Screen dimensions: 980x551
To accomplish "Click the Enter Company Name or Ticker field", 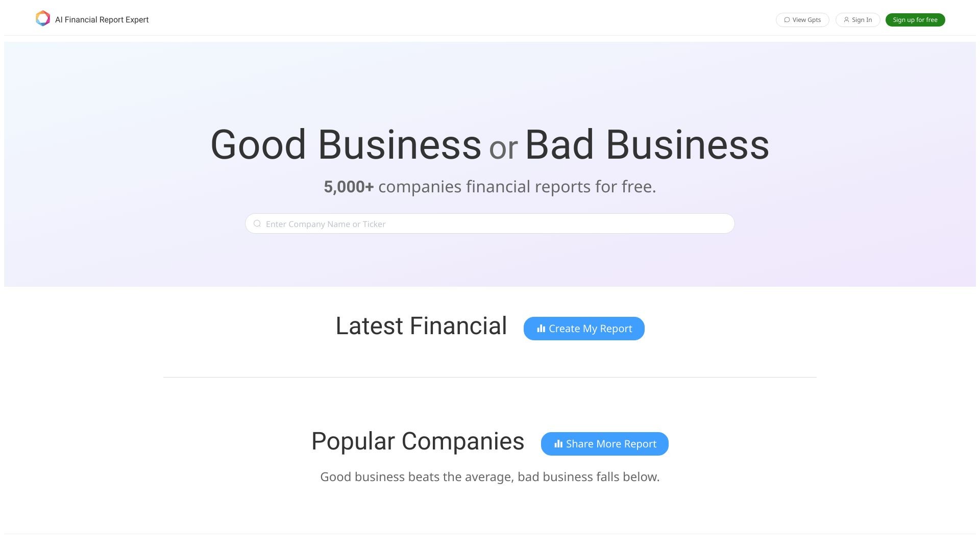I will point(490,223).
